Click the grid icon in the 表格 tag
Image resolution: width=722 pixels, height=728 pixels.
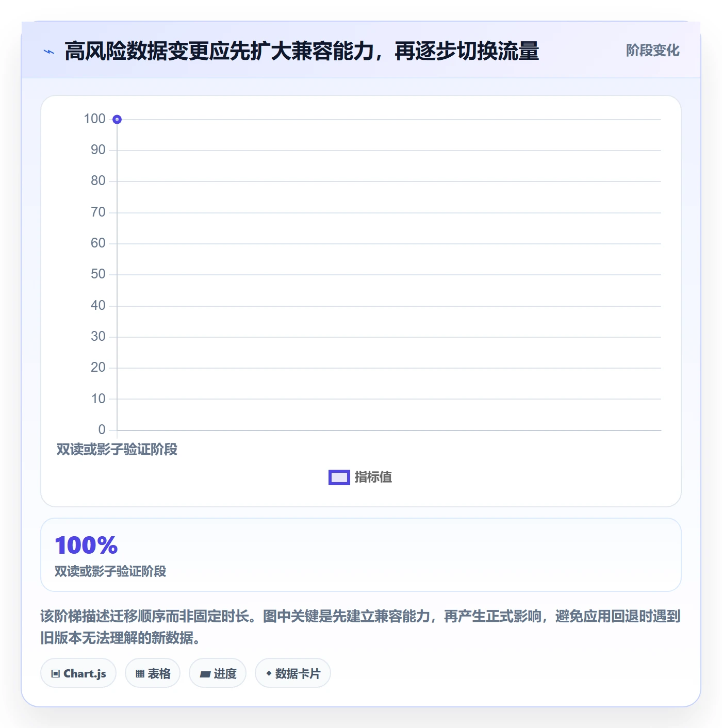click(140, 674)
